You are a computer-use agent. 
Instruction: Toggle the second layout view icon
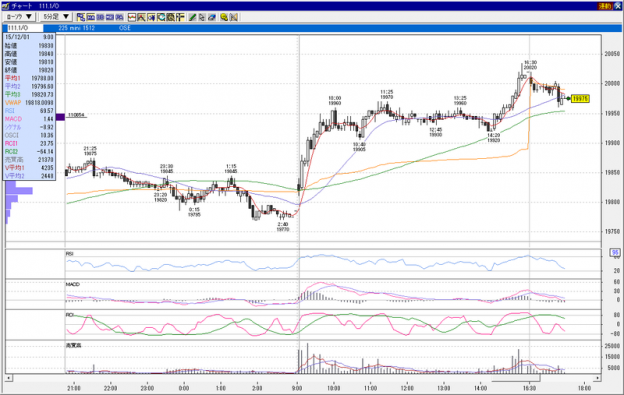(91, 17)
